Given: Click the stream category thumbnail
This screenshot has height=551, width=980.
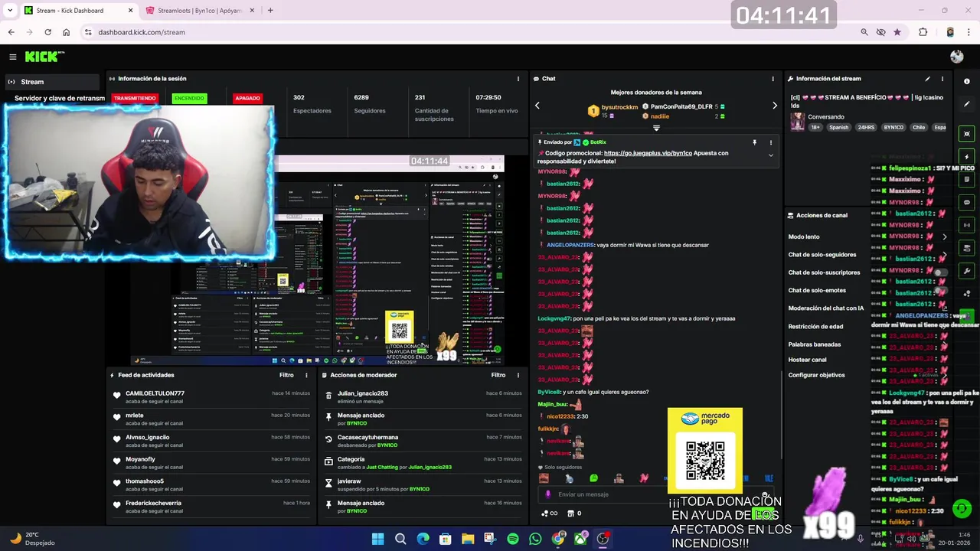Looking at the screenshot, I should pos(798,122).
